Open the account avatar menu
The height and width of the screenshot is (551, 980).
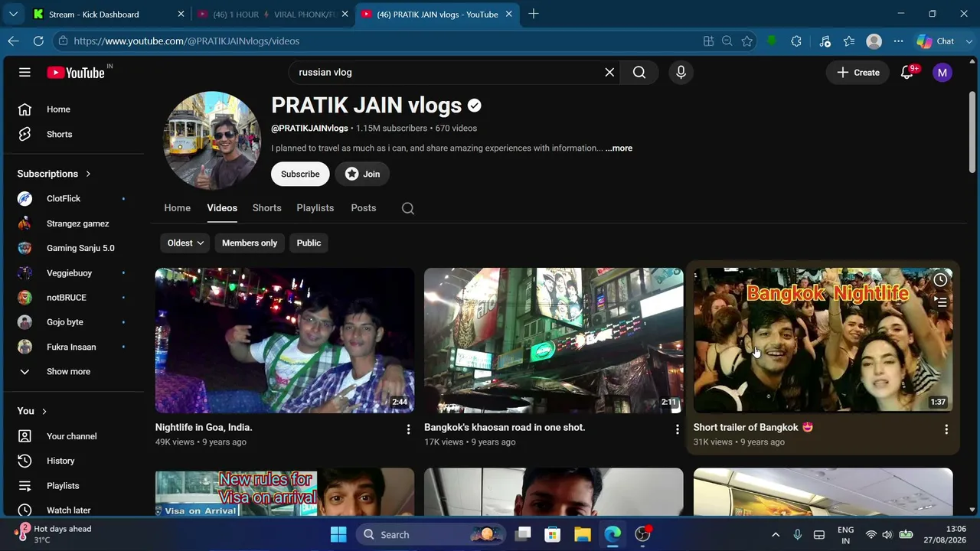click(x=942, y=72)
